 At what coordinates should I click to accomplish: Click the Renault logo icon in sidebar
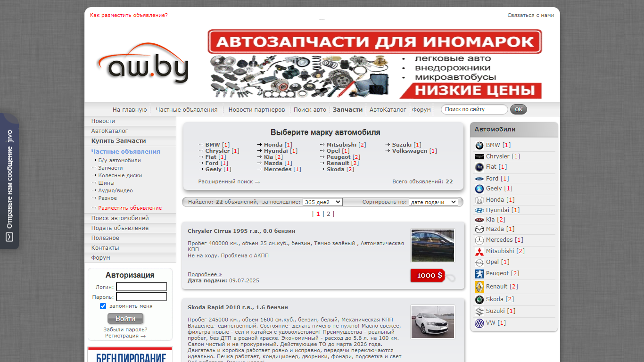click(x=479, y=287)
